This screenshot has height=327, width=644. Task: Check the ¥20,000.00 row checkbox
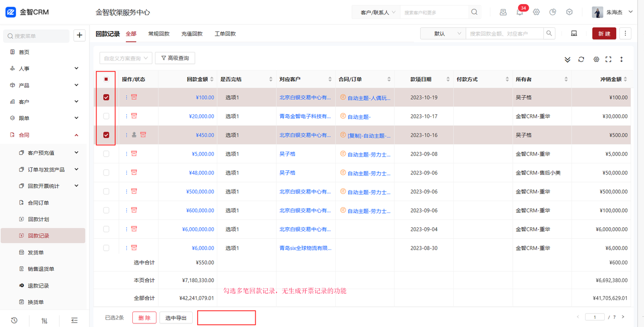pos(106,116)
